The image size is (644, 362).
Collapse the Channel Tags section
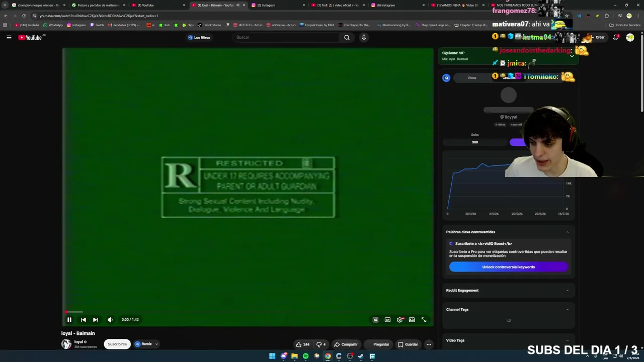pos(568,309)
